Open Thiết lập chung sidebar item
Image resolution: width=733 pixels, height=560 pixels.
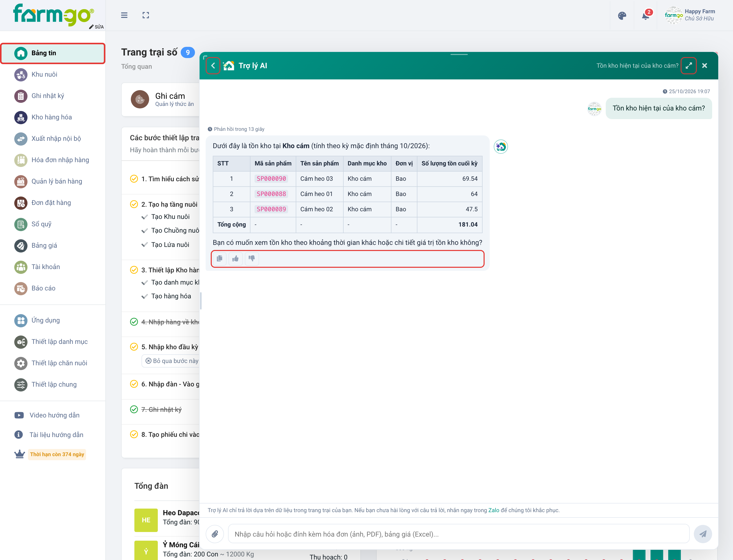(x=53, y=384)
